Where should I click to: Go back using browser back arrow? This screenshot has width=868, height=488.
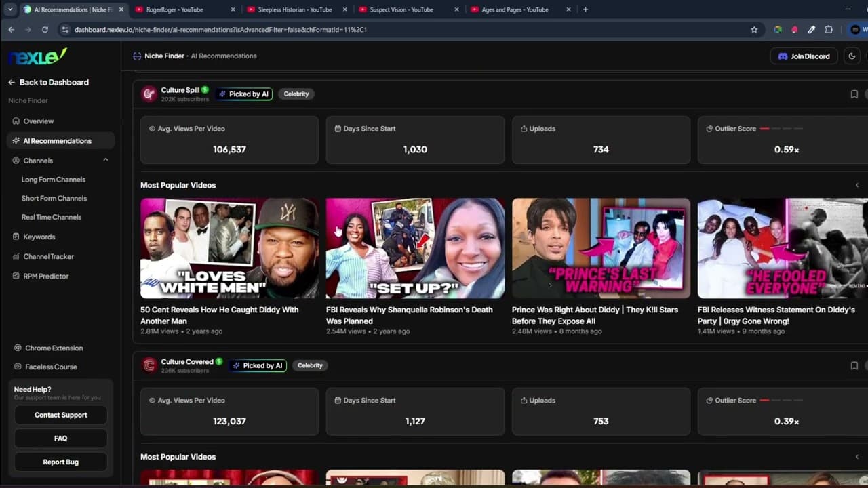12,30
